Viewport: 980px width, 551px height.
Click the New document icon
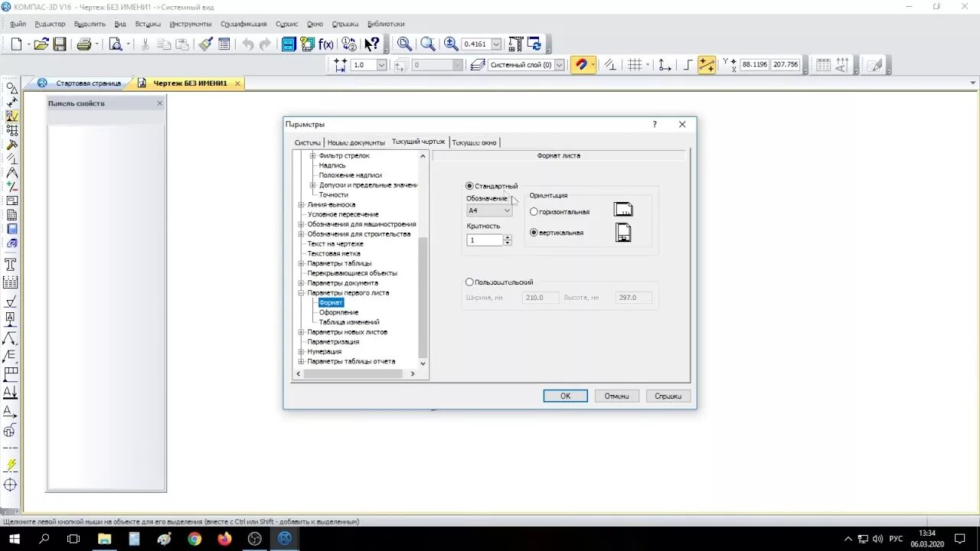(16, 44)
